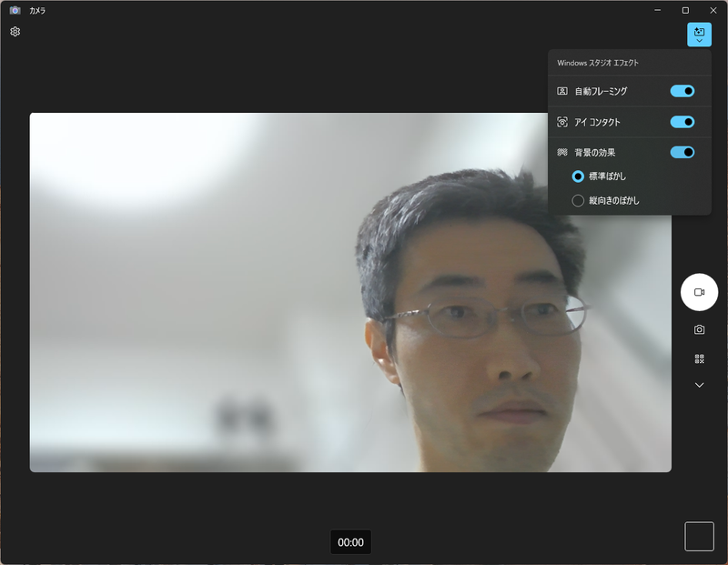Click the 自動フレーミング framing icon

point(561,91)
